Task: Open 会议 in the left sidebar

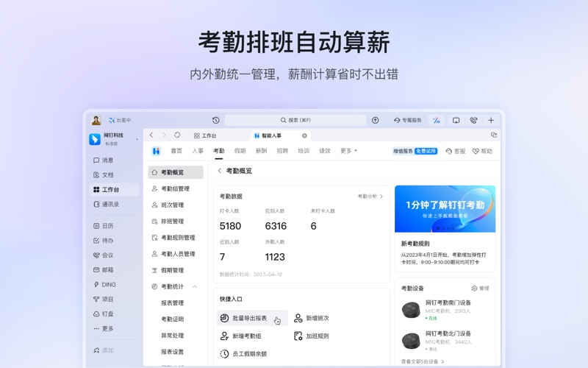Action: tap(114, 255)
